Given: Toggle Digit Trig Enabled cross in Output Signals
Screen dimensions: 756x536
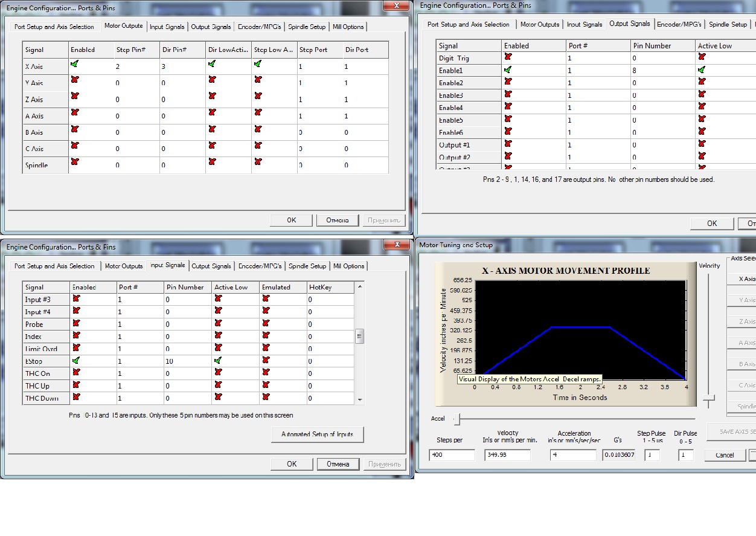Looking at the screenshot, I should click(508, 56).
